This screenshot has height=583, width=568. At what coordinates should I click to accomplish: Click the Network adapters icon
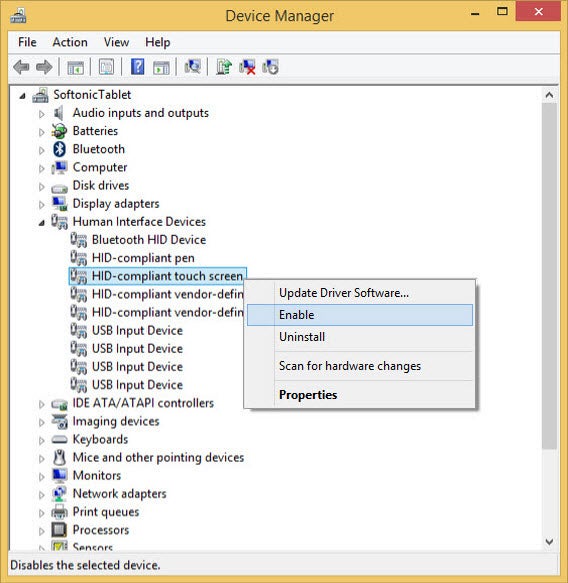(x=59, y=494)
